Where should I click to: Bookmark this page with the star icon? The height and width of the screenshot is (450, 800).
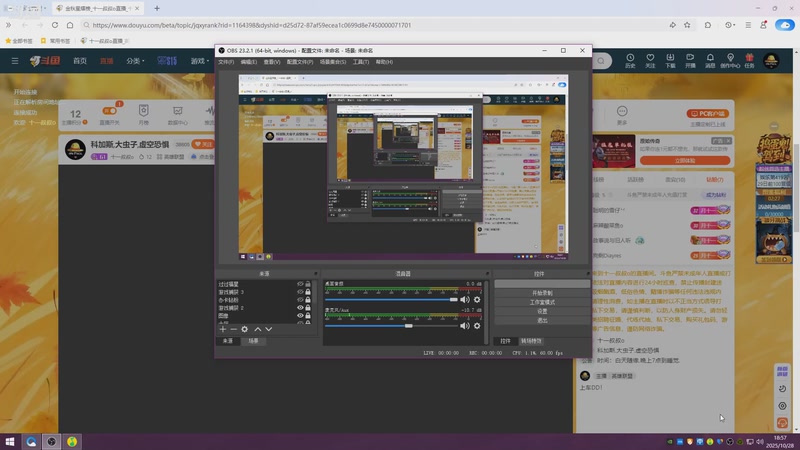(x=687, y=25)
